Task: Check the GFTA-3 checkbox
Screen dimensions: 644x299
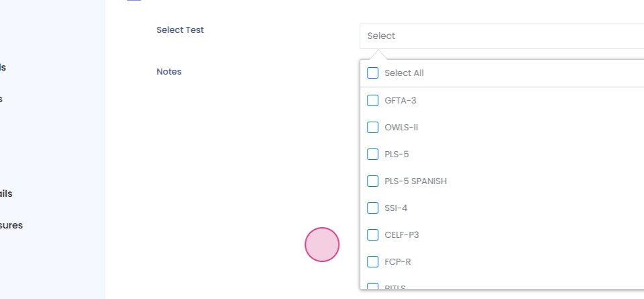Action: click(x=373, y=100)
